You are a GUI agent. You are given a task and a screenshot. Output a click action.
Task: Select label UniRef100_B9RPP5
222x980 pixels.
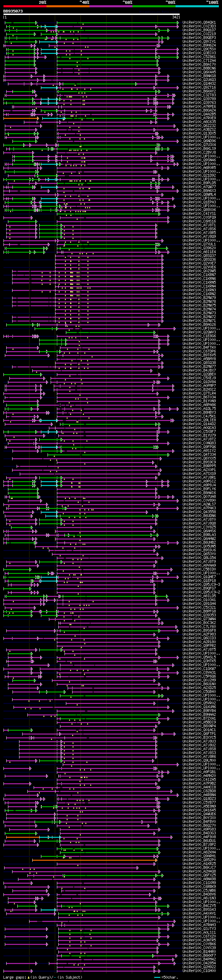[199, 466]
